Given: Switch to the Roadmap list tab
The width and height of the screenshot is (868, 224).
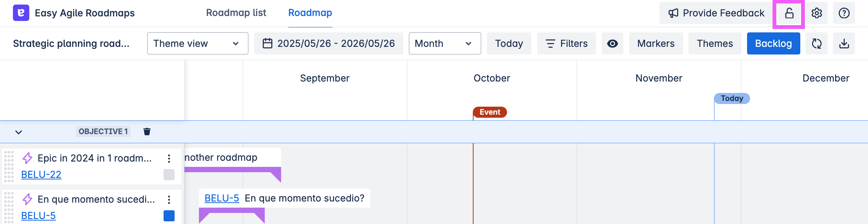Looking at the screenshot, I should tap(236, 13).
